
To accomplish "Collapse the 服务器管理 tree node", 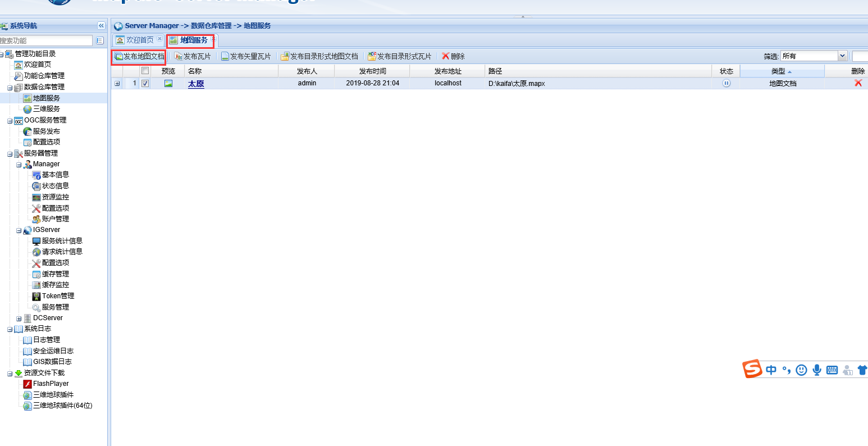I will tap(10, 153).
